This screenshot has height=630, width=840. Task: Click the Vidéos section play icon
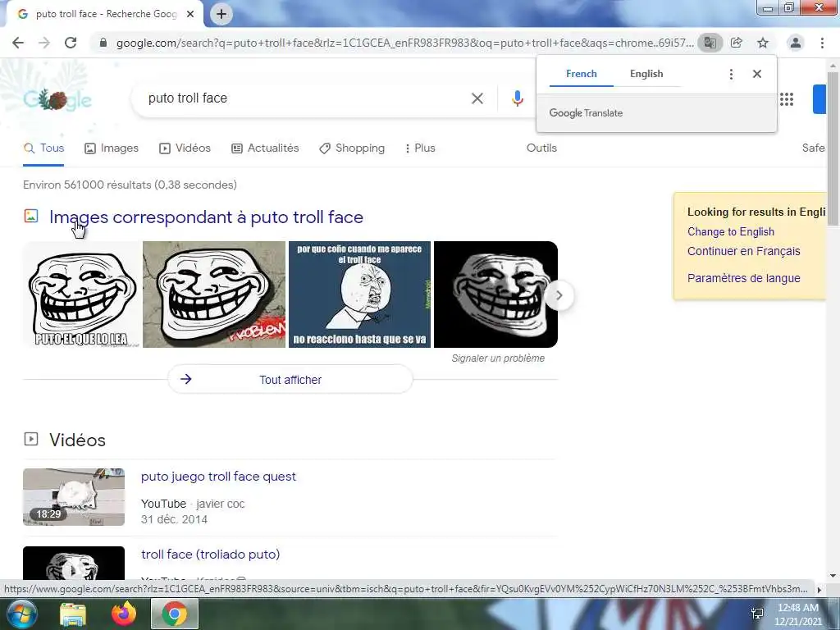(31, 440)
